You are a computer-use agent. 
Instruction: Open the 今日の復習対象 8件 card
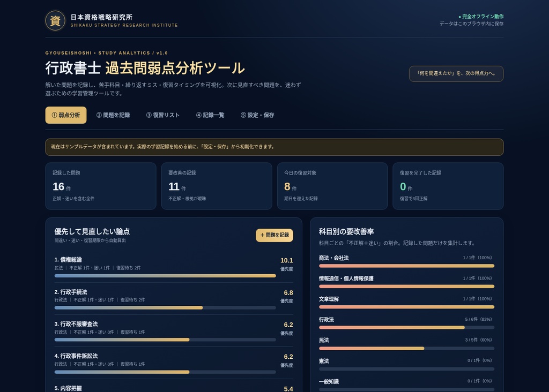click(x=332, y=186)
